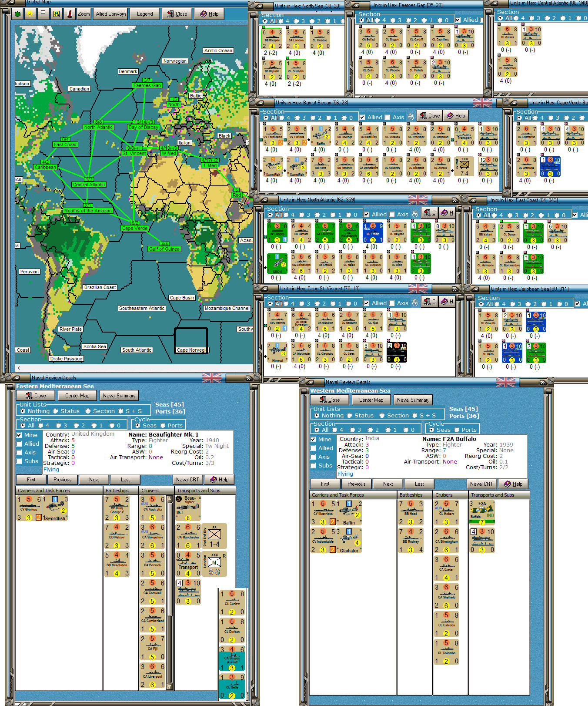
Task: Select BB Nelson counter in Eastern Mediterranean
Action: point(117,536)
